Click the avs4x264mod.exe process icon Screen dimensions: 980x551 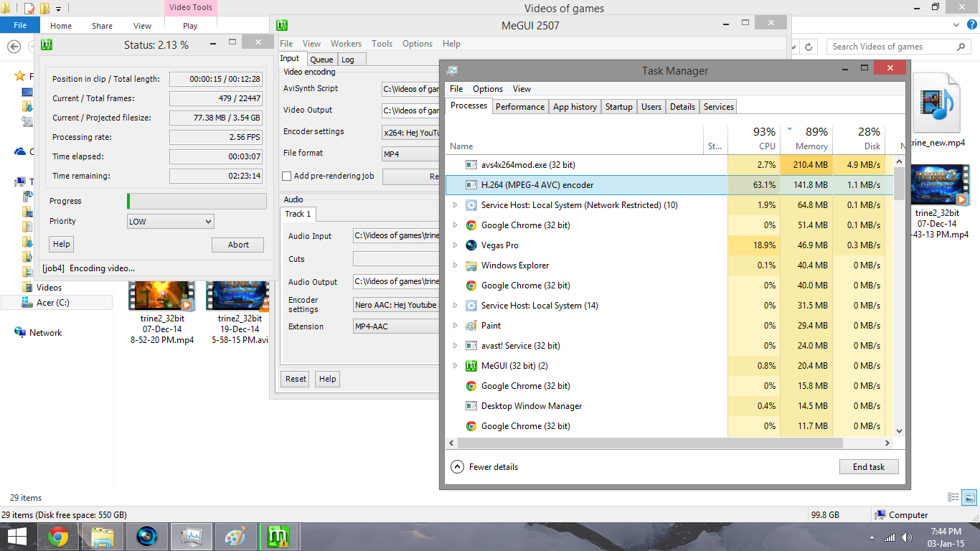coord(471,165)
